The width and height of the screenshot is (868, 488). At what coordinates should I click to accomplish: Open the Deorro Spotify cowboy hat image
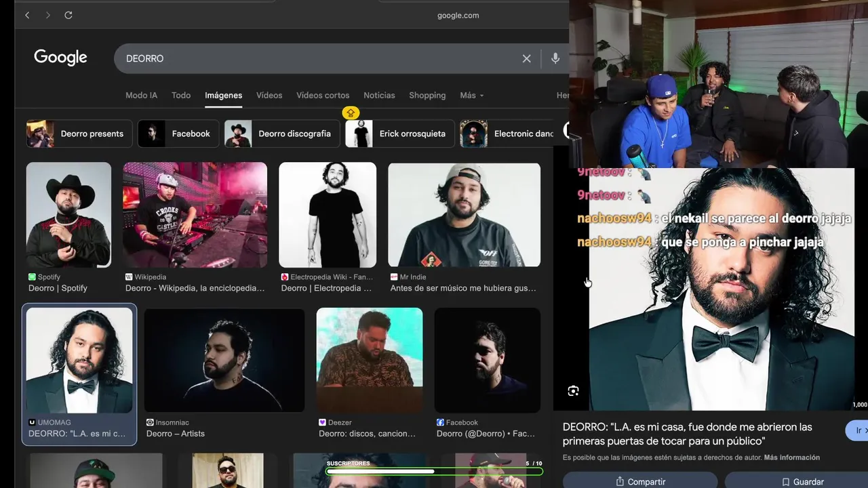(x=68, y=215)
